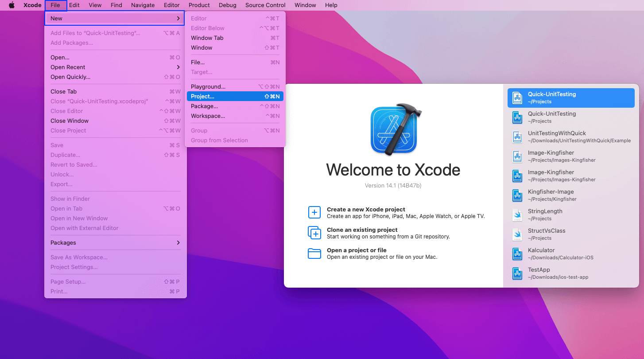This screenshot has width=644, height=359.
Task: Click the StructVsClass Swift icon
Action: [517, 234]
